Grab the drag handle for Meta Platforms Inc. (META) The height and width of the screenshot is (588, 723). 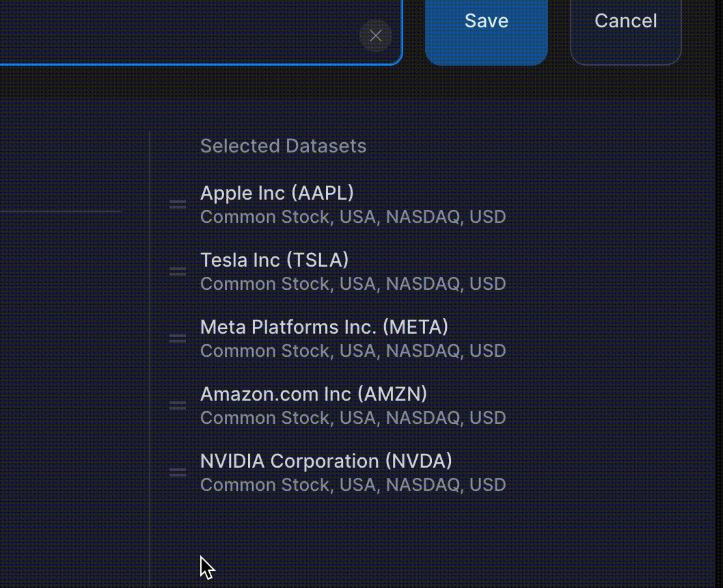click(178, 338)
